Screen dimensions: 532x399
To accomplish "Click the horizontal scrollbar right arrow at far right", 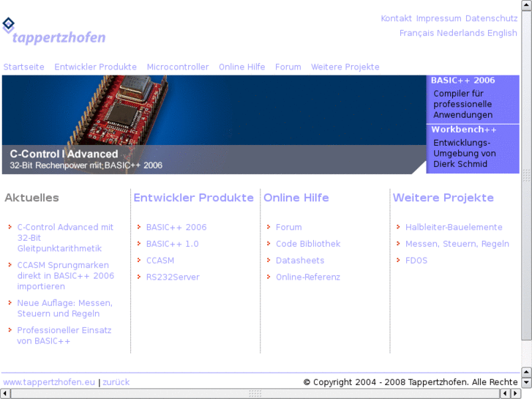I will click(x=516, y=394).
